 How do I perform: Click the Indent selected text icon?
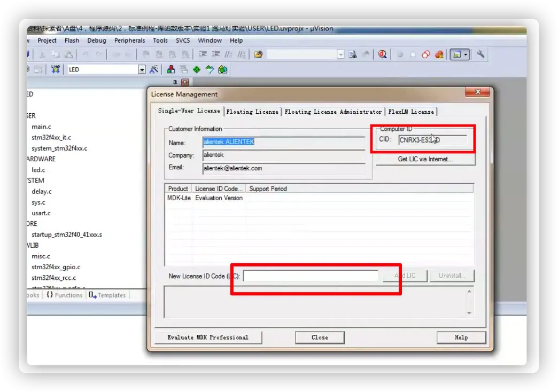click(203, 54)
